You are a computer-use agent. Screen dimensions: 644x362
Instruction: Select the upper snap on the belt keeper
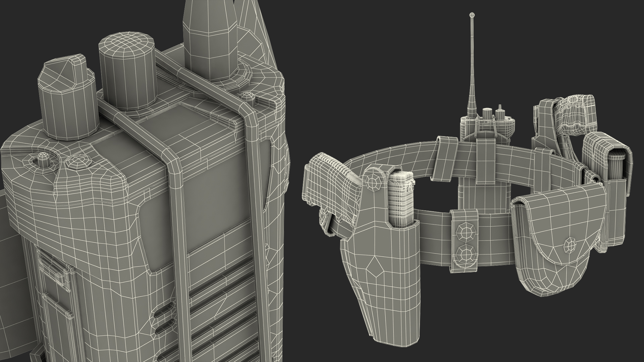[466, 232]
